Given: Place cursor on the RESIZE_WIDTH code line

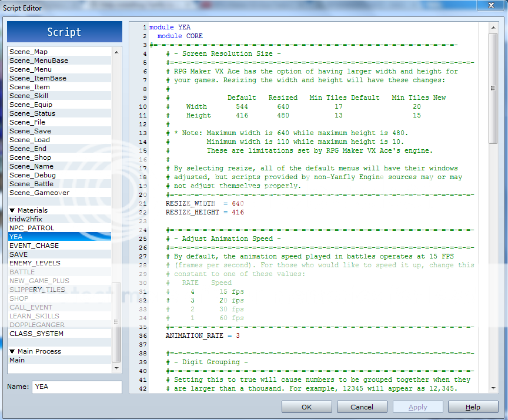Looking at the screenshot, I should [x=204, y=203].
